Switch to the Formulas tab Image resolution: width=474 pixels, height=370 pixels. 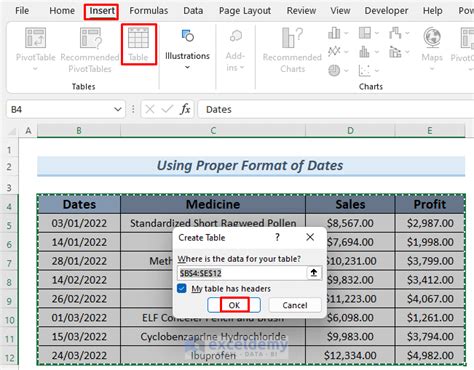tap(149, 11)
